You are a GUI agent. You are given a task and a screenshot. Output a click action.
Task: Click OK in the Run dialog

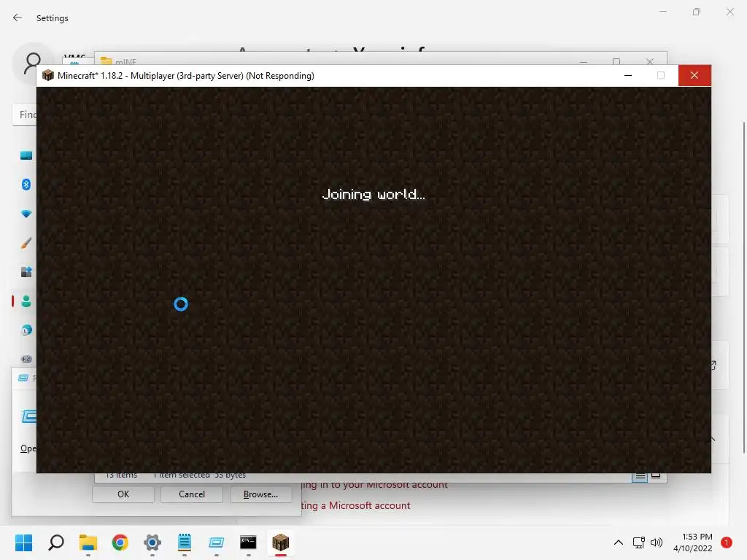(123, 494)
